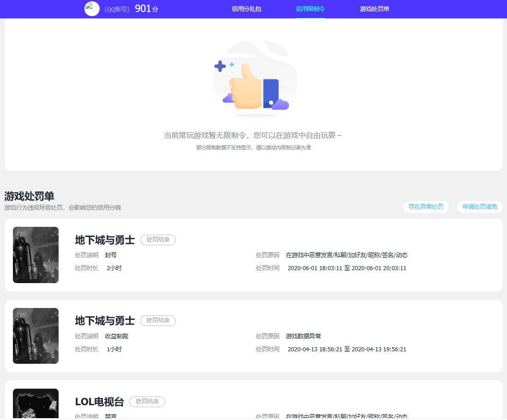This screenshot has width=507, height=420.
Task: Switch to the 信用分礼包 tab
Action: pos(246,9)
